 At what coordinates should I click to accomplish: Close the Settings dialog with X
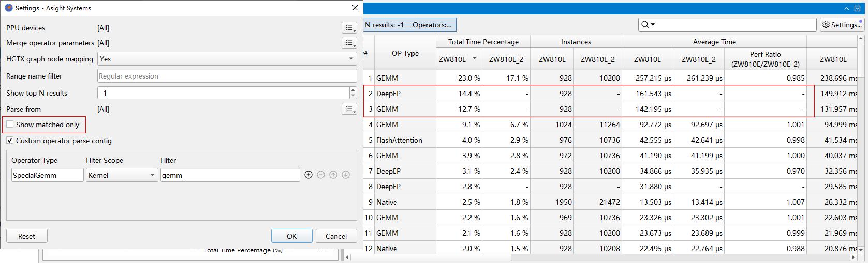click(x=355, y=8)
